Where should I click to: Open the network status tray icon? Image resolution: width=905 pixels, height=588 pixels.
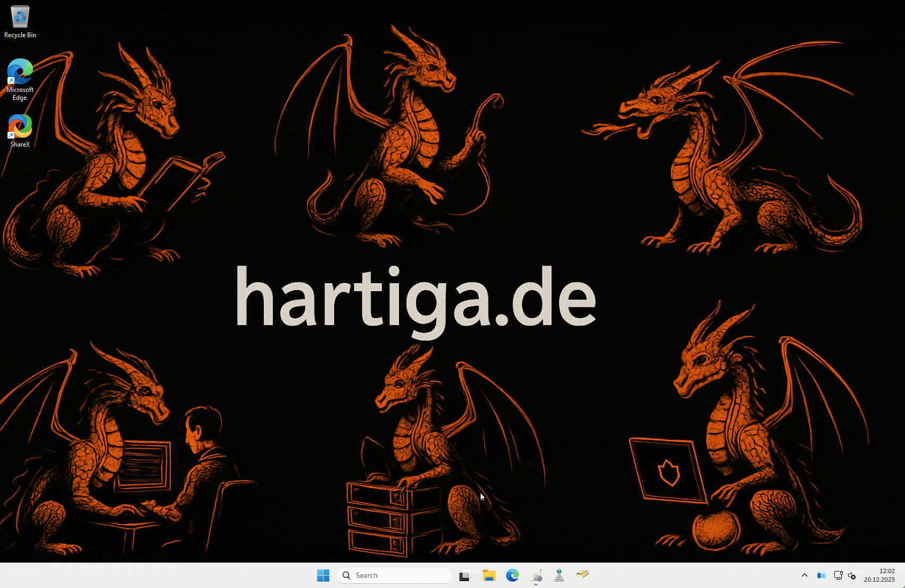tap(838, 575)
